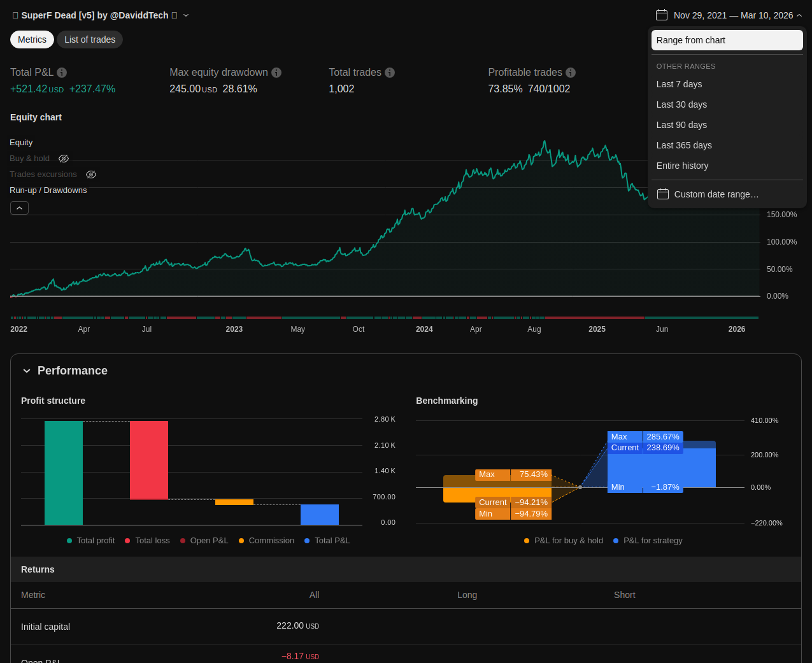Open the strategy name dropdown arrow

[186, 15]
